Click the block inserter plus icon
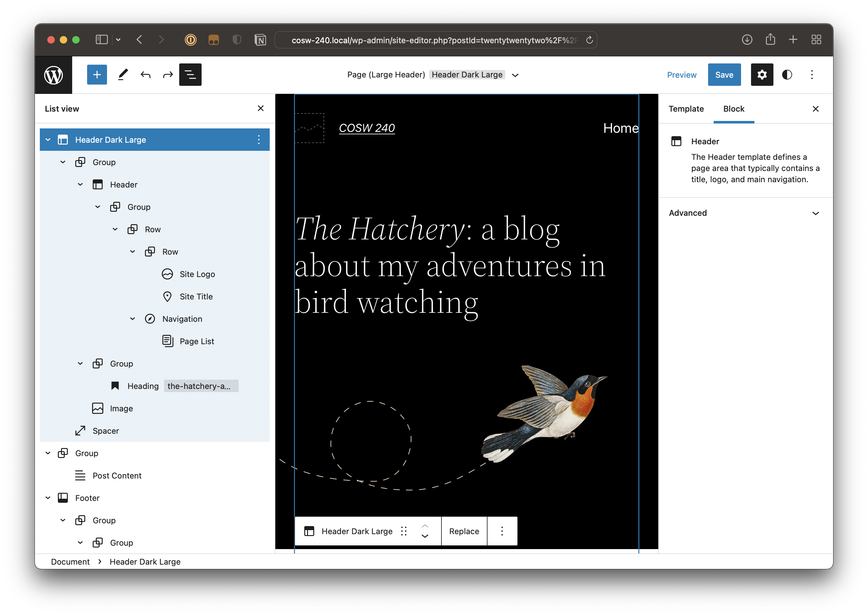 click(96, 75)
